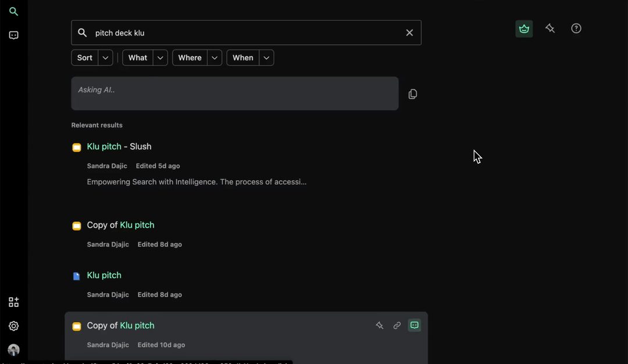The width and height of the screenshot is (628, 364).
Task: Pin the Copy of Klu pitch 10d result
Action: point(379,326)
